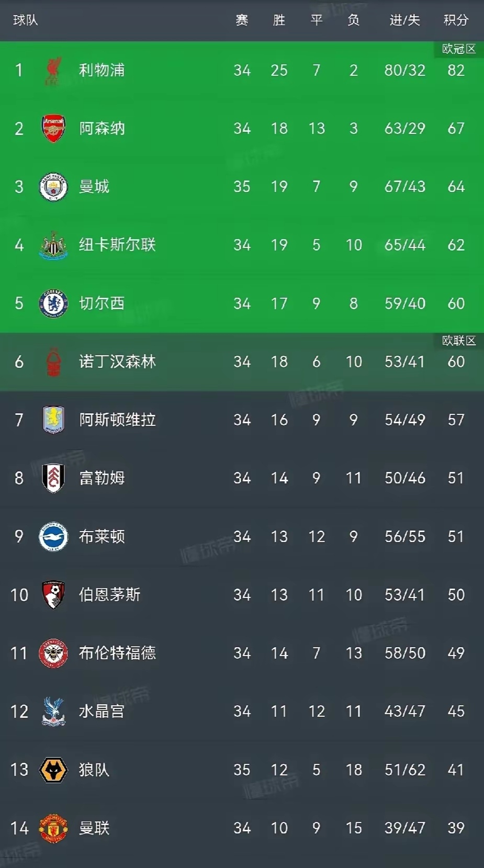Tap the Newcastle United crest
This screenshot has height=868, width=484.
(x=53, y=245)
